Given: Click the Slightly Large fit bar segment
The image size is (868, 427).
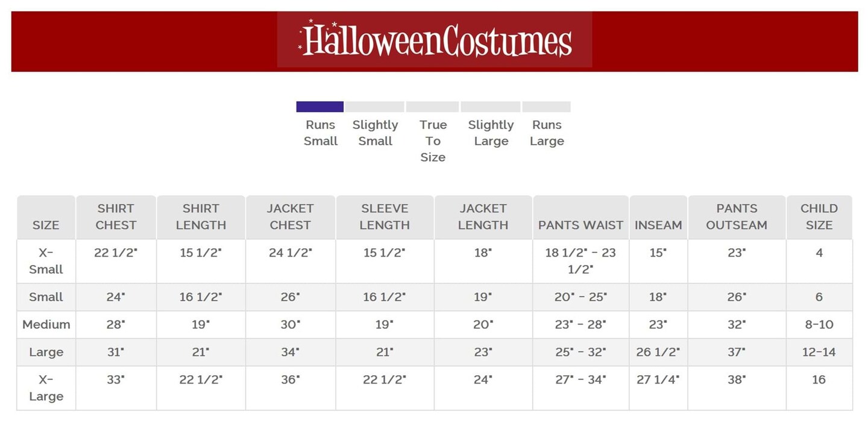Looking at the screenshot, I should tap(490, 107).
